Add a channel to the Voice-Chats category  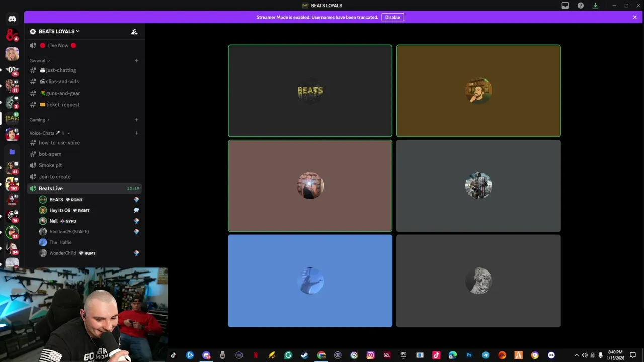pyautogui.click(x=136, y=133)
